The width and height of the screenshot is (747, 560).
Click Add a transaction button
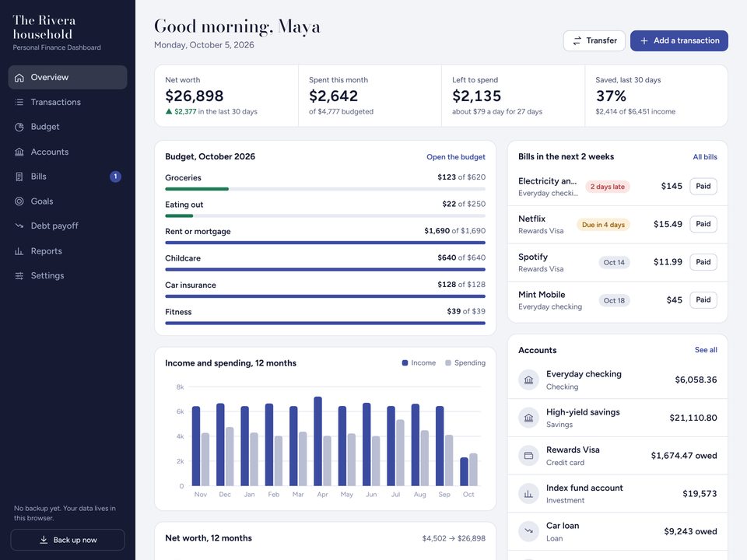click(x=679, y=41)
